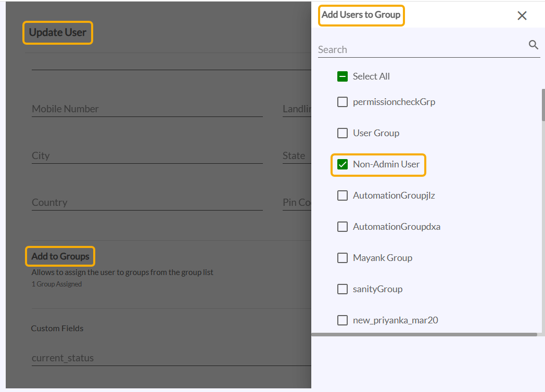Select the AutomationGroupjlz checkbox
The image size is (545, 392).
(343, 195)
